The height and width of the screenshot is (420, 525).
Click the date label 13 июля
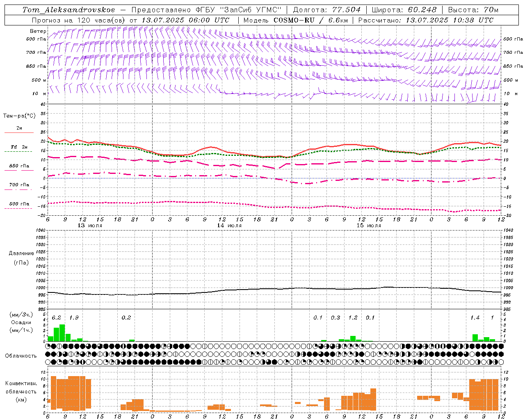pos(90,226)
